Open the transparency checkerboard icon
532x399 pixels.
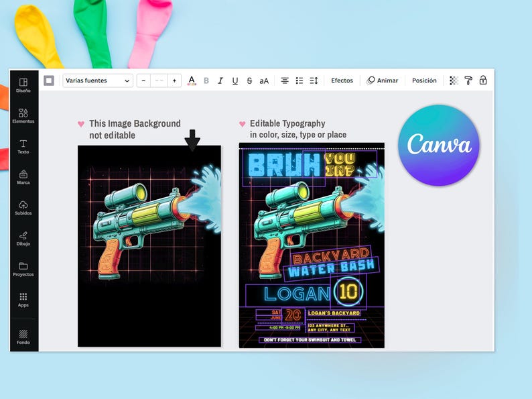point(454,80)
